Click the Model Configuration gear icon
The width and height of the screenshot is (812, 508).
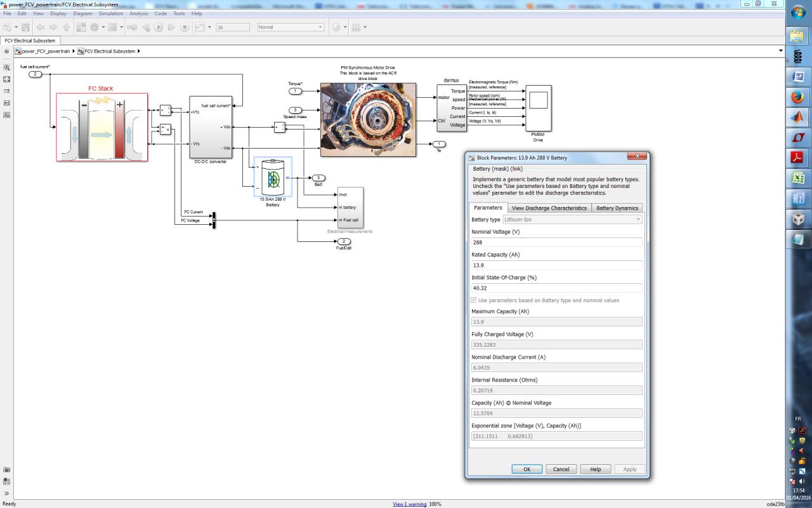click(x=95, y=27)
